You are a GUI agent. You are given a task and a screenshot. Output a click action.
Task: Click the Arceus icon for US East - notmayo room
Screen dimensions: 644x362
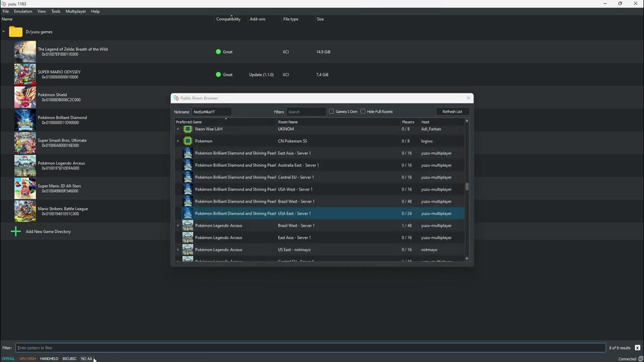tap(188, 249)
